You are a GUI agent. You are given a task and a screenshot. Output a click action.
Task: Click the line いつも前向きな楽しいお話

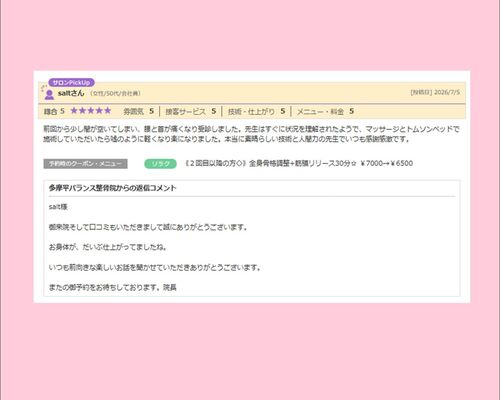tap(155, 267)
